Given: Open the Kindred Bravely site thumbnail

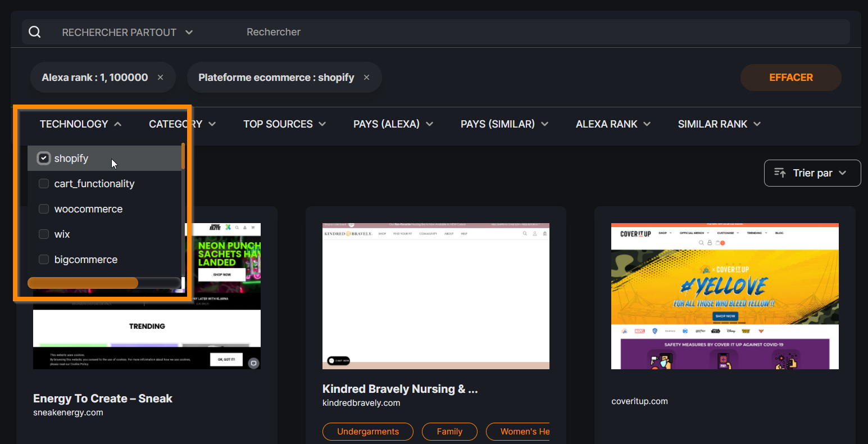Looking at the screenshot, I should 436,296.
